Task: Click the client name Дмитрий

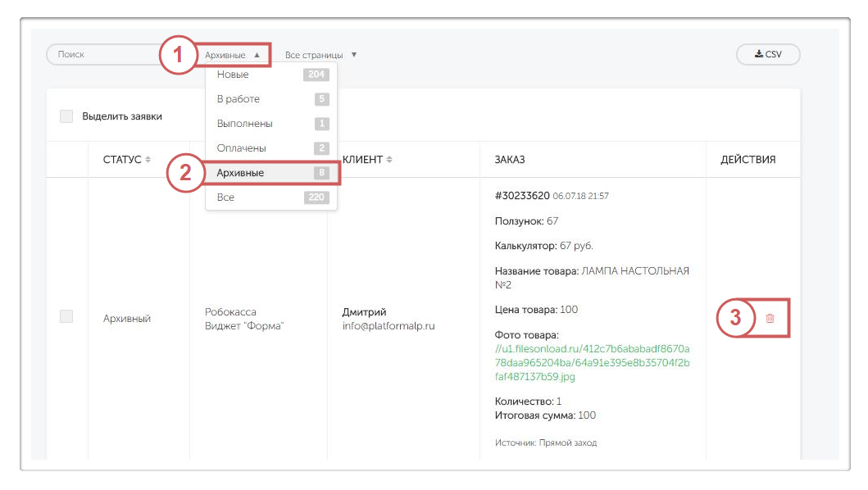Action: (364, 312)
